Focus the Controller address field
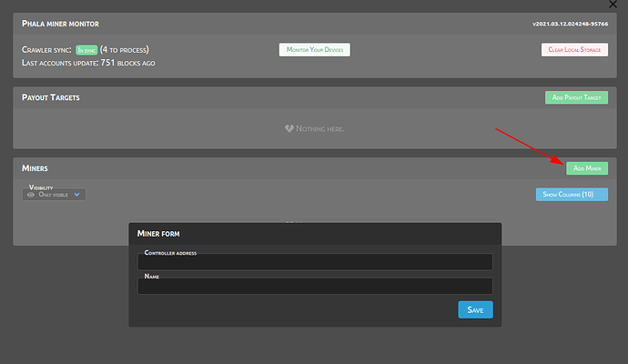 point(315,263)
